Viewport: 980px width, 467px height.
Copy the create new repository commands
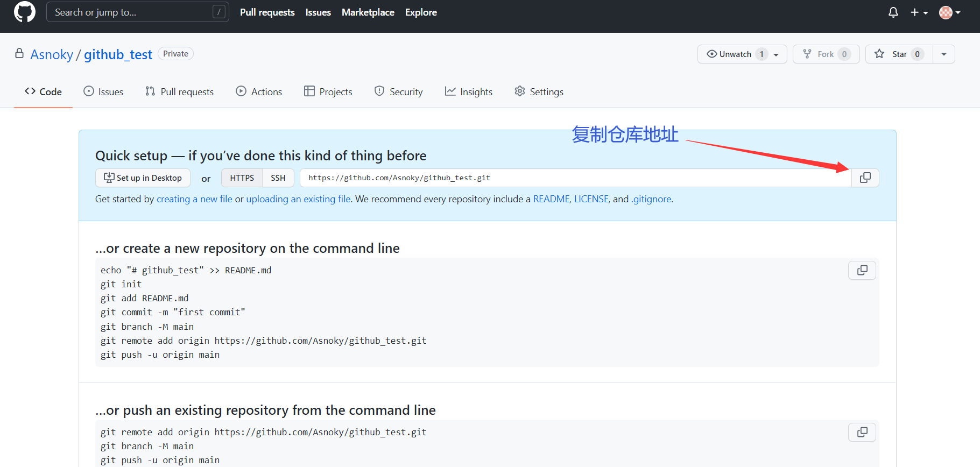click(862, 270)
